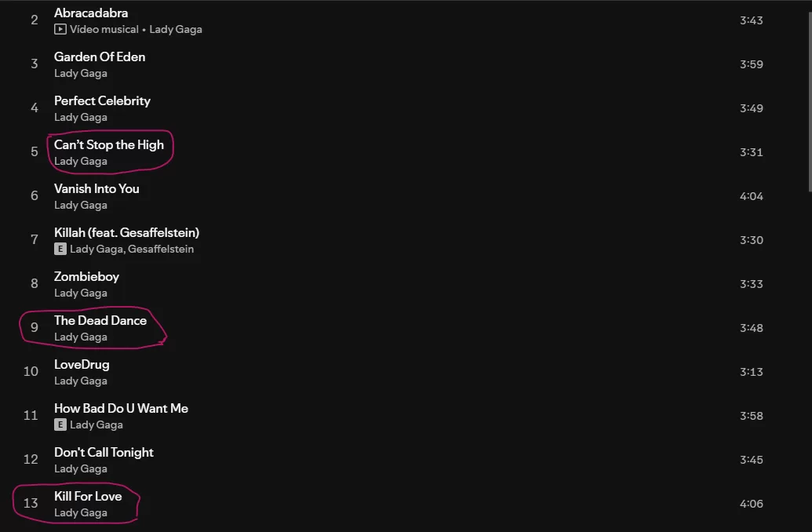Select the Don't Call Tonight title
Image resolution: width=812 pixels, height=532 pixels.
104,452
